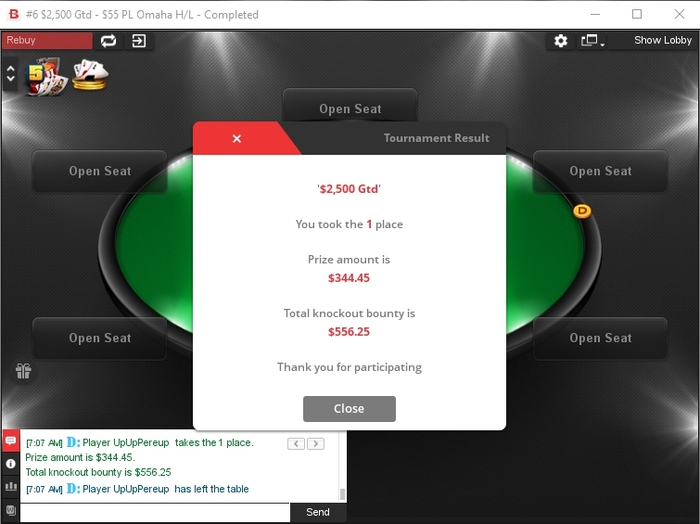
Task: Open the gift box icon
Action: tap(23, 370)
